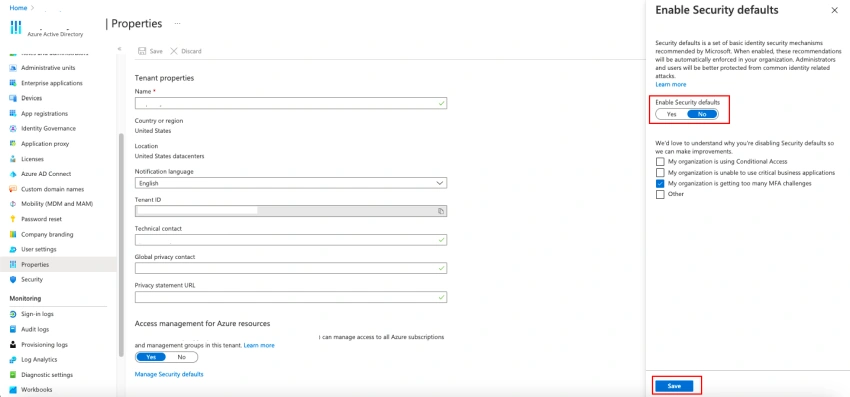Click the Mobility (MDM and MAM) icon

[13, 204]
